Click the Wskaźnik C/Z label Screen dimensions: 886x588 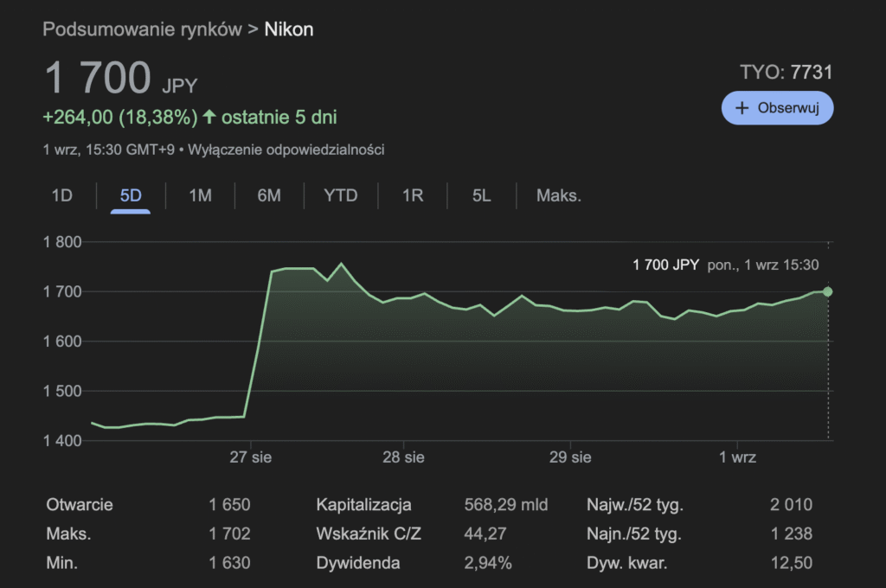[369, 534]
